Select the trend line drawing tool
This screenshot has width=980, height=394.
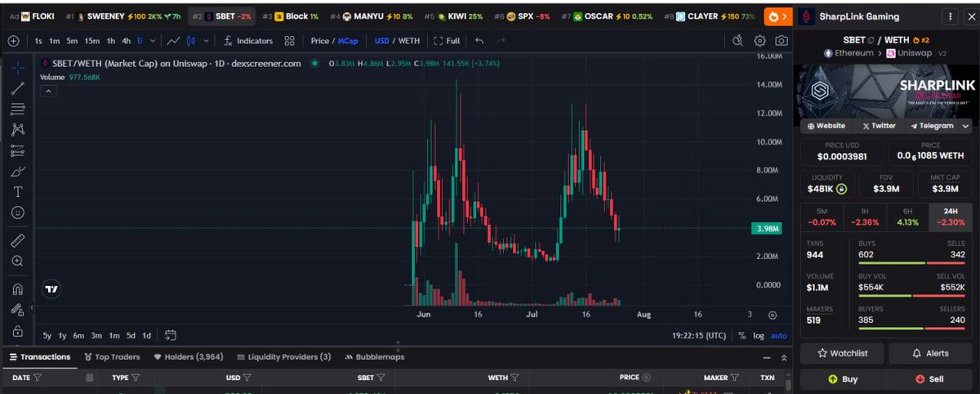click(x=17, y=88)
